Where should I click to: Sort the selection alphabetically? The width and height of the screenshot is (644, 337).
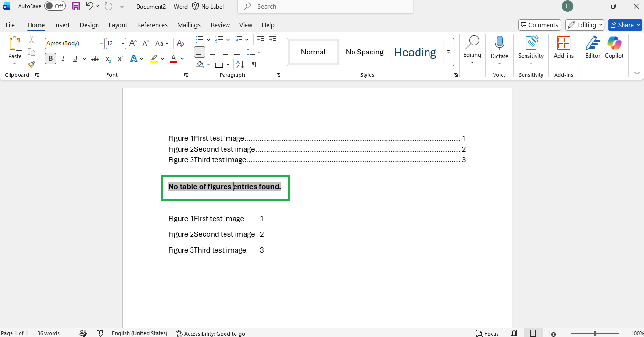240,64
